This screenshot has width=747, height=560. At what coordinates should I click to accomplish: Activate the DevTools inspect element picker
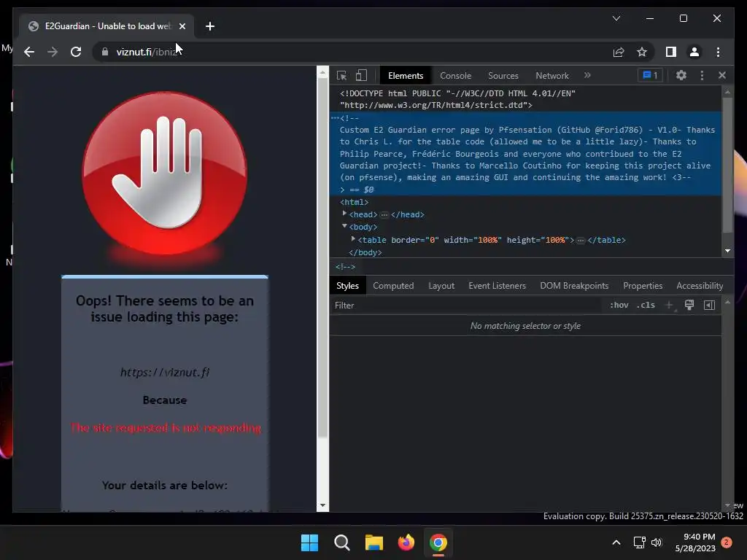[341, 75]
